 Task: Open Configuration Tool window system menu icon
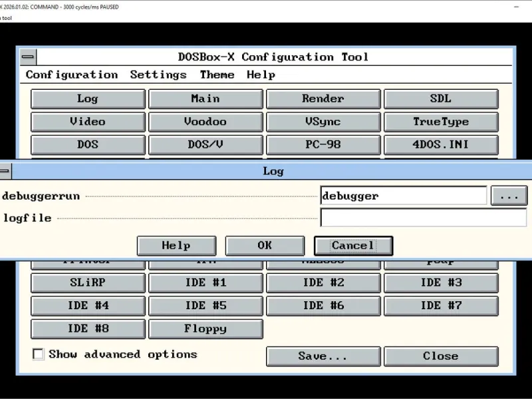28,57
